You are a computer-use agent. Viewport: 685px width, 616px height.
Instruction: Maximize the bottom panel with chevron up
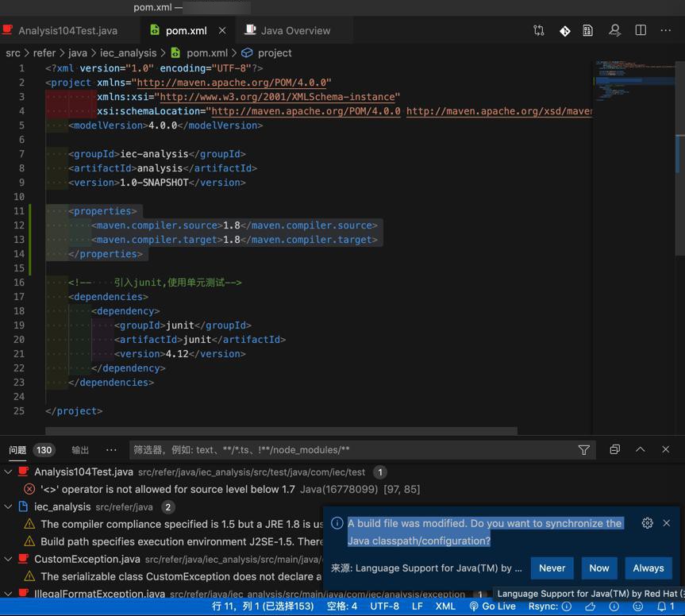(x=641, y=449)
